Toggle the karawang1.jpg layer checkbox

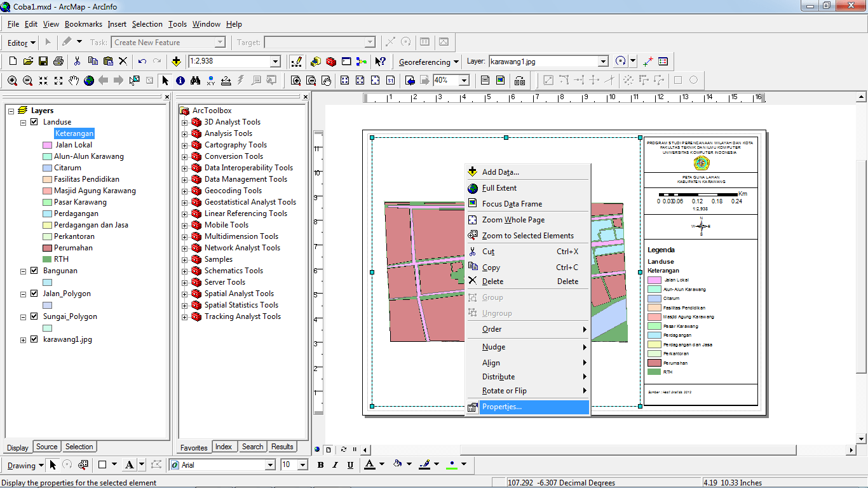pyautogui.click(x=34, y=339)
